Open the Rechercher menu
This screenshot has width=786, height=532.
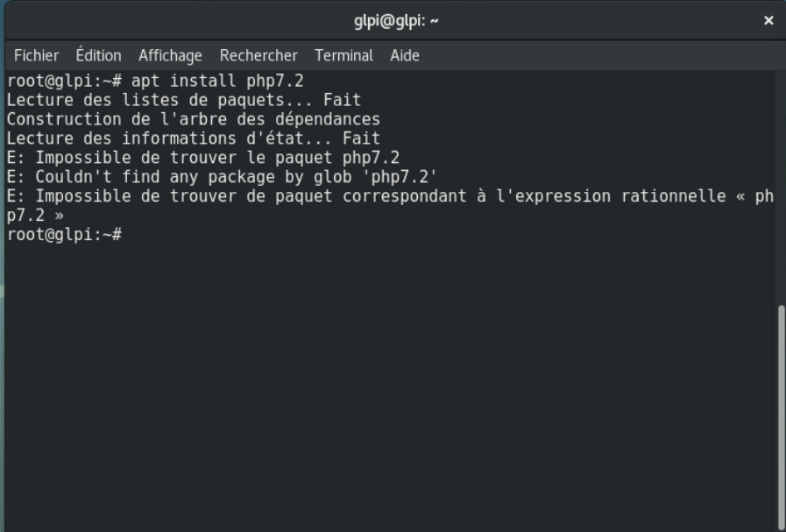[258, 55]
